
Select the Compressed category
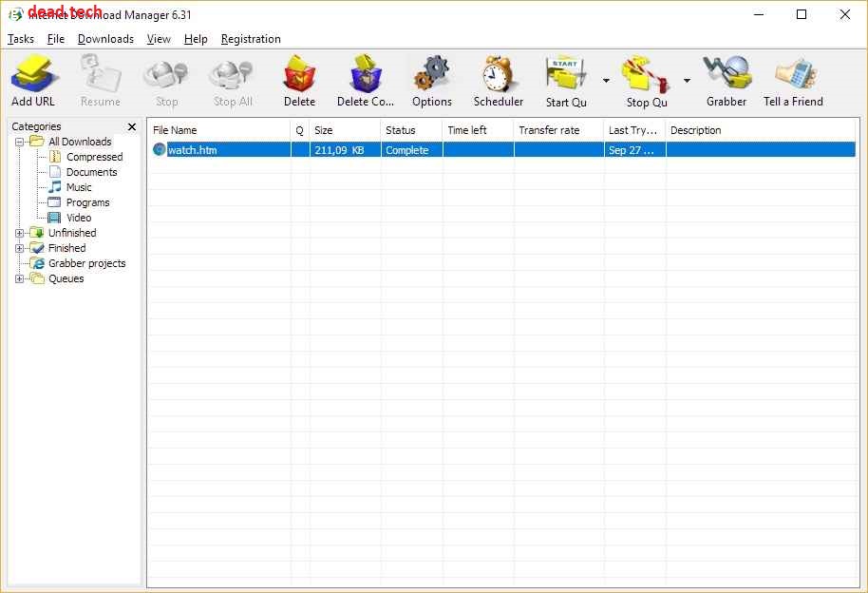(95, 156)
